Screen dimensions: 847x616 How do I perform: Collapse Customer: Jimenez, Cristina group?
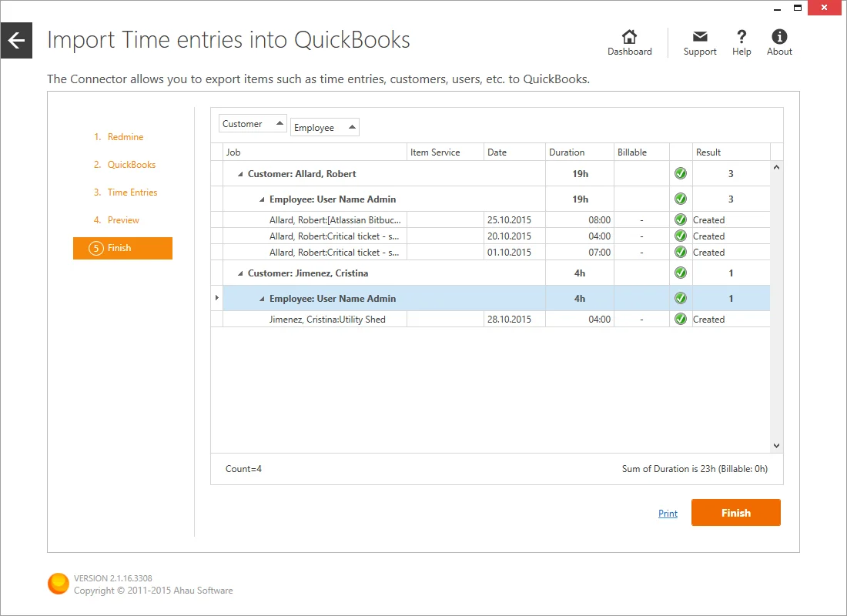click(x=240, y=273)
